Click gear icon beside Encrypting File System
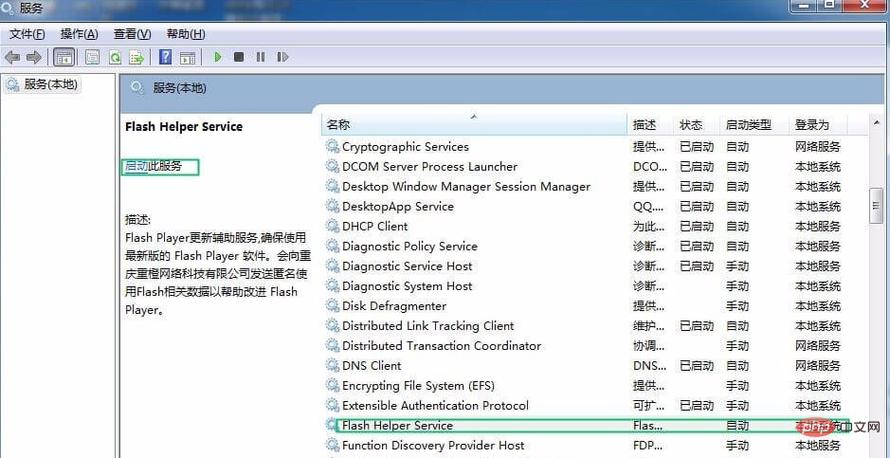This screenshot has width=890, height=458. click(332, 385)
